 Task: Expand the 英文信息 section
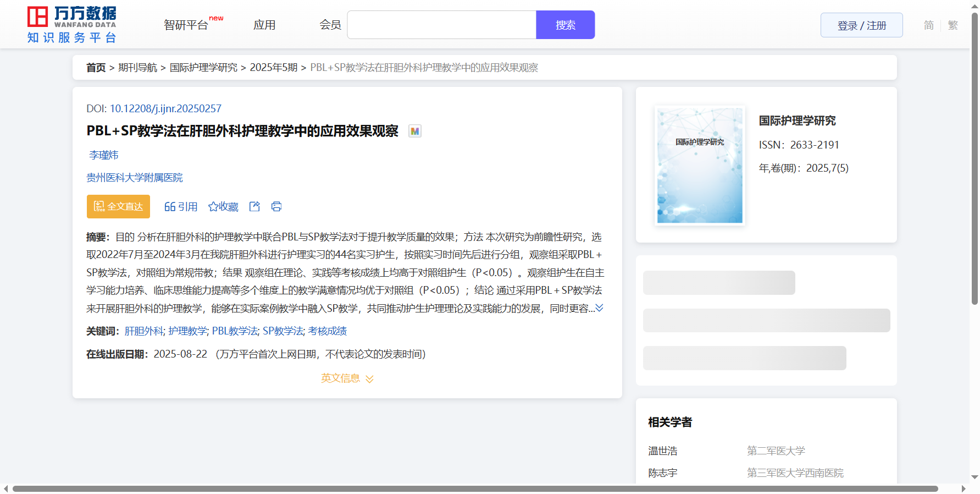pos(347,378)
